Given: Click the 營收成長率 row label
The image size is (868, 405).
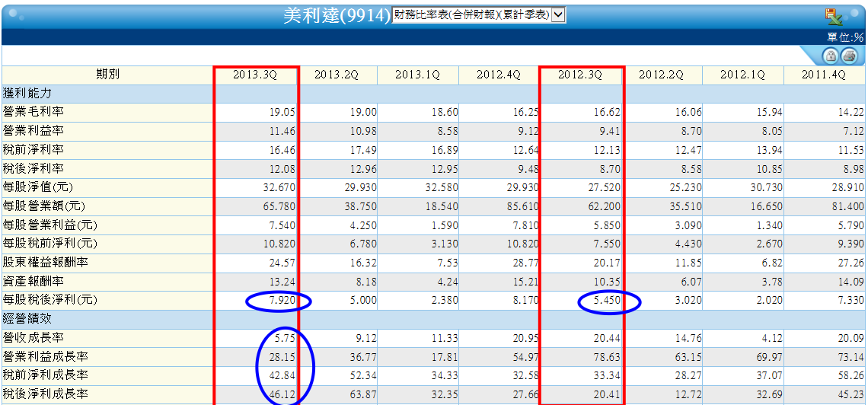Looking at the screenshot, I should coord(34,338).
